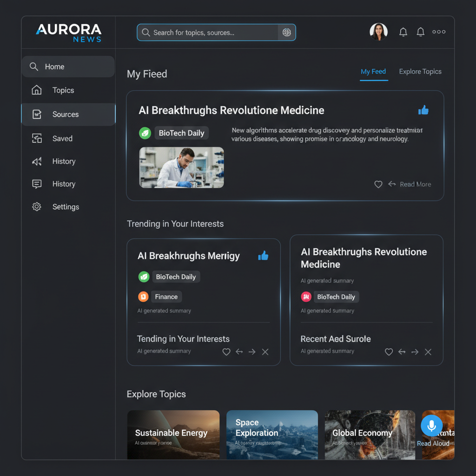
Task: Toggle thumbs-up on AI Breakthrughs Merigy card
Action: (x=263, y=256)
